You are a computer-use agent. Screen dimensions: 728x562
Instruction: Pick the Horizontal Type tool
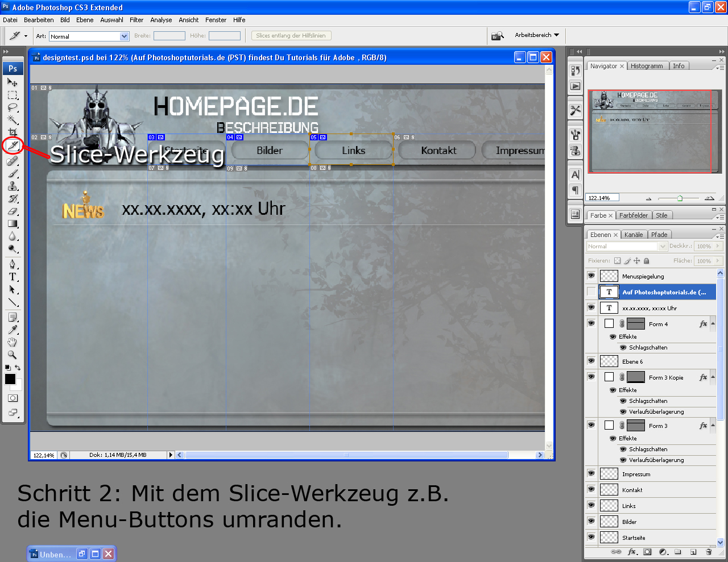tap(13, 277)
